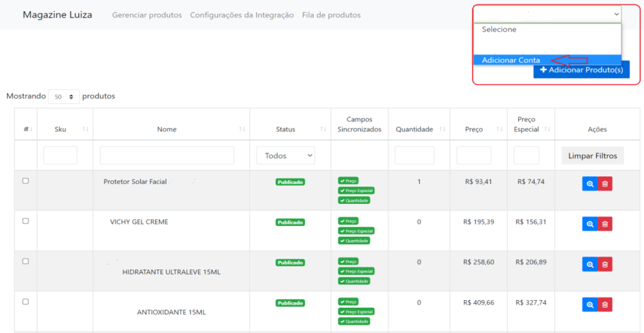This screenshot has height=333, width=644.
Task: Choose Adicionar Conta from the account list
Action: [x=511, y=60]
